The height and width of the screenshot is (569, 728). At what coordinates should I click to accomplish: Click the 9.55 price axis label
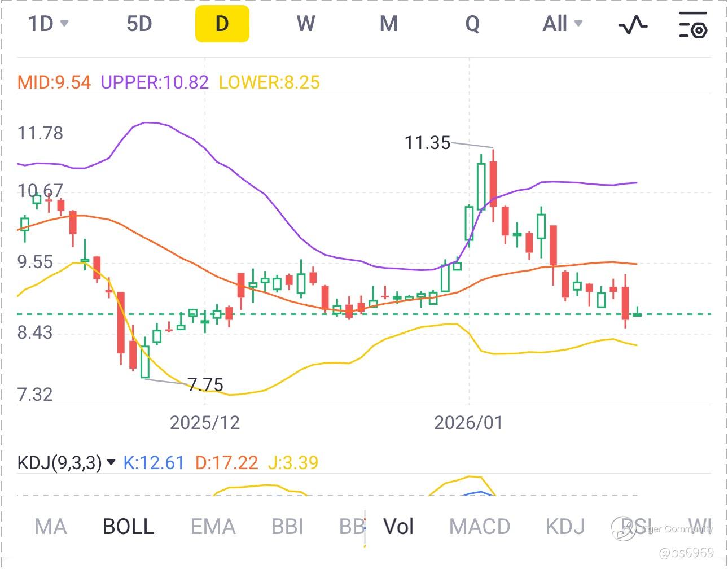pyautogui.click(x=35, y=262)
